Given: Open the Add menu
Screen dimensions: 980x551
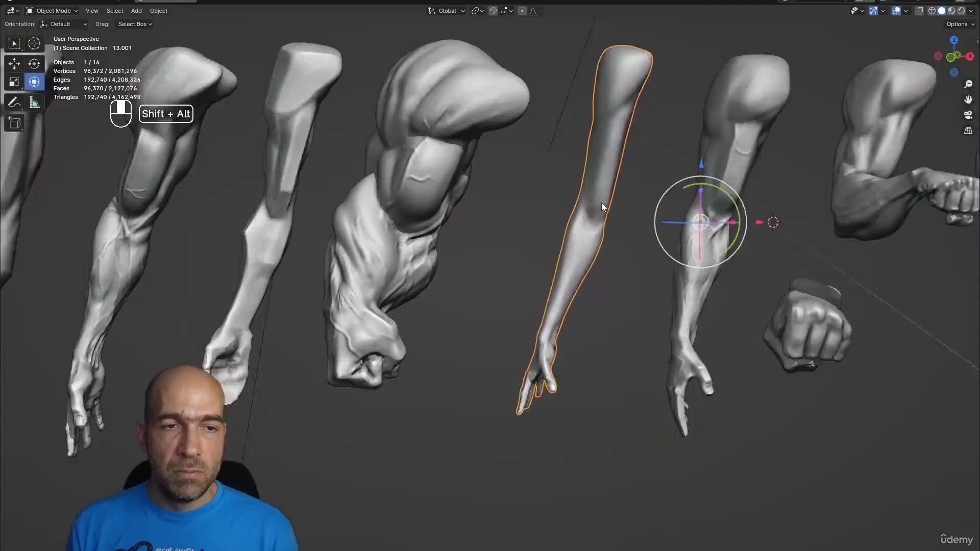Looking at the screenshot, I should pyautogui.click(x=136, y=11).
